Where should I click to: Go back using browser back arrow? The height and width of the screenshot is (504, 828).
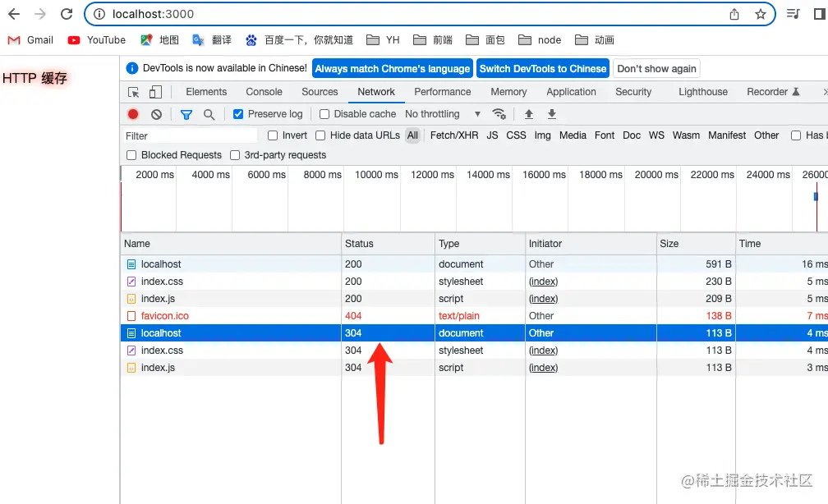coord(14,14)
